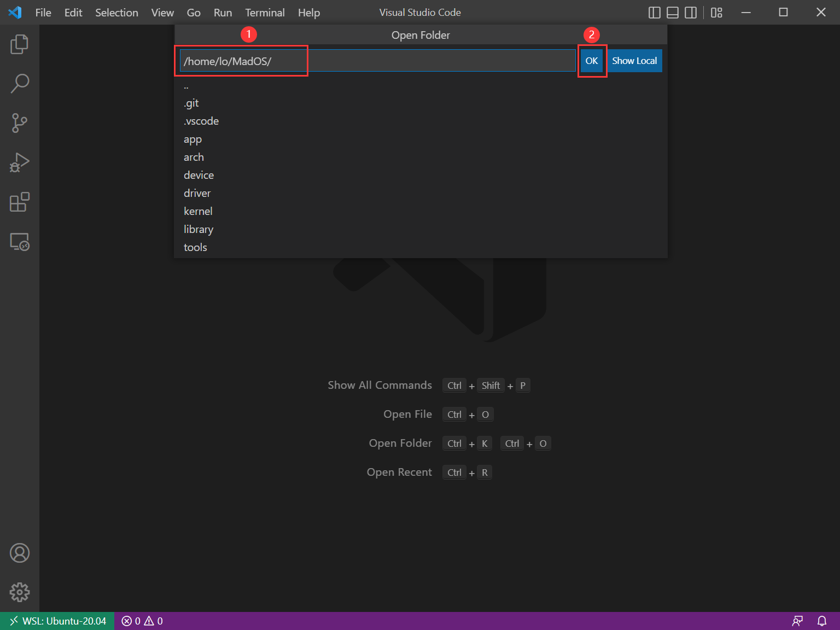Image resolution: width=840 pixels, height=630 pixels.
Task: Select the 'kernel' folder entry
Action: click(x=421, y=211)
